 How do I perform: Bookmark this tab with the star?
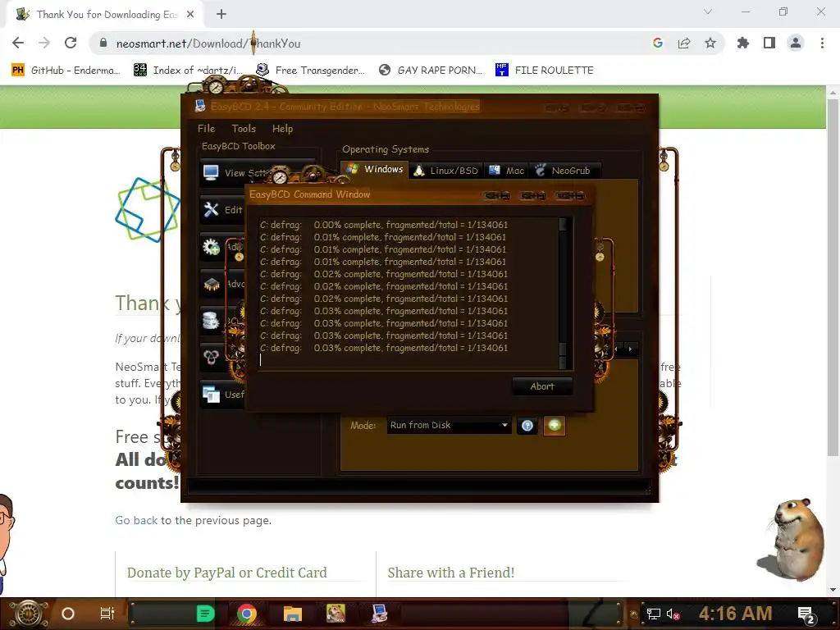(710, 43)
